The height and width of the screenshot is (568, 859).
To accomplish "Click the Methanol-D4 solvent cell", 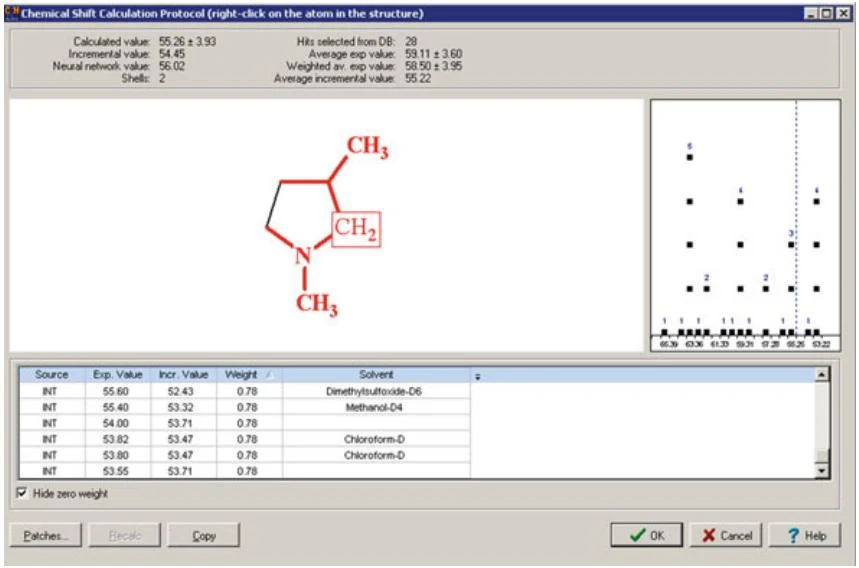I will click(376, 407).
